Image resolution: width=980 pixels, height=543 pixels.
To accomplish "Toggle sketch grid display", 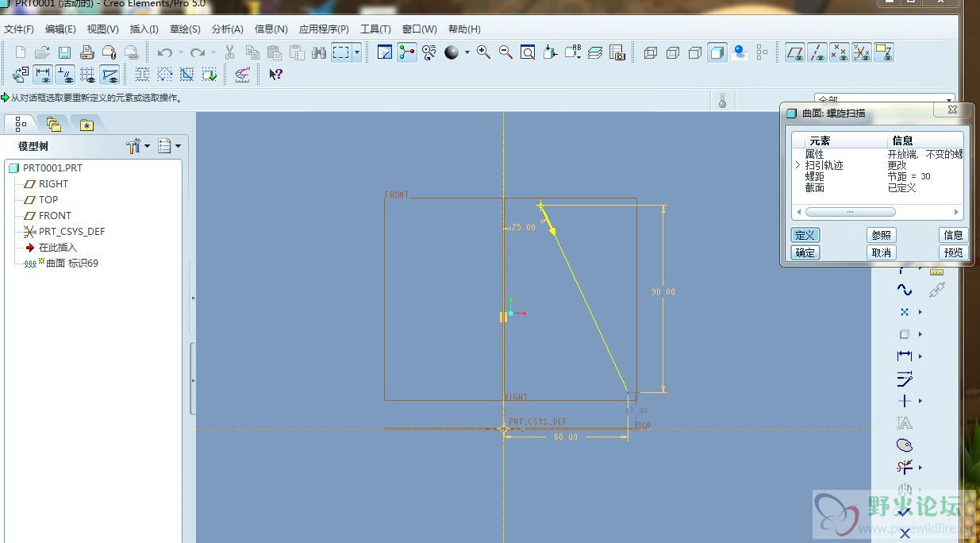I will click(87, 75).
